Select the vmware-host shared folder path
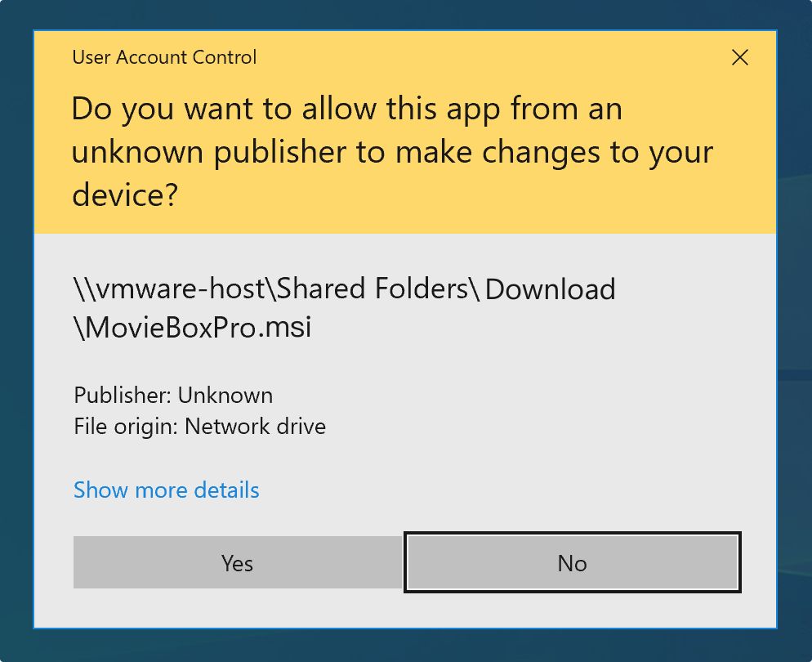 343,289
